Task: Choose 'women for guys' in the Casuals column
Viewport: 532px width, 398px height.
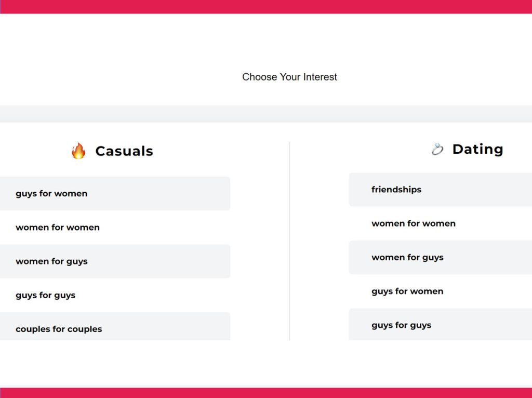Action: point(115,261)
